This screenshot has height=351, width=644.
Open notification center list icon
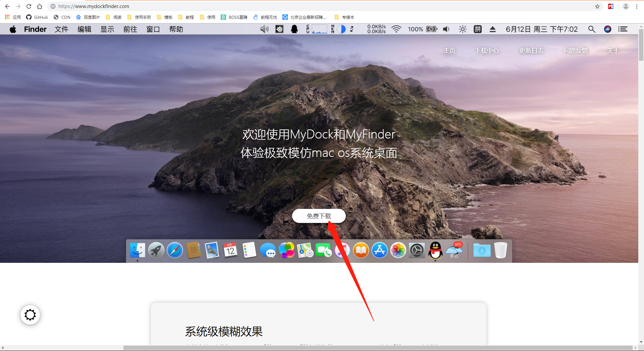[623, 29]
